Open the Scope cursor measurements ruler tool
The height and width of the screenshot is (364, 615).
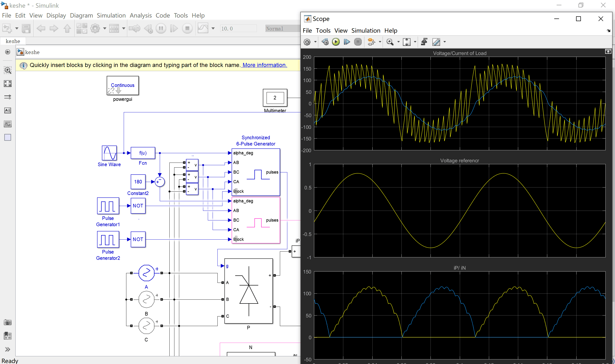pyautogui.click(x=436, y=42)
